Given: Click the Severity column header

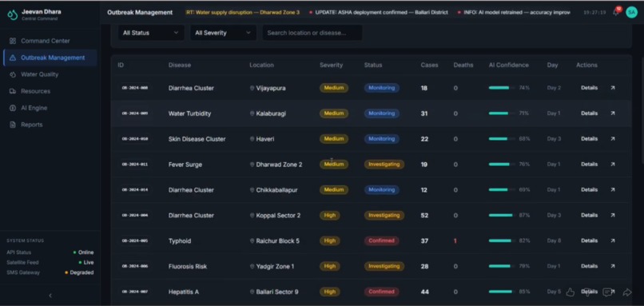Looking at the screenshot, I should (331, 65).
